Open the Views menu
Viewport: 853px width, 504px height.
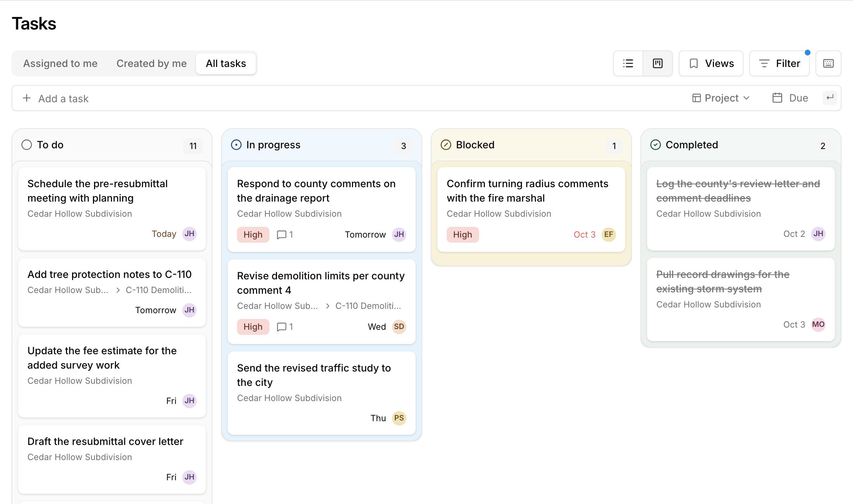click(711, 63)
